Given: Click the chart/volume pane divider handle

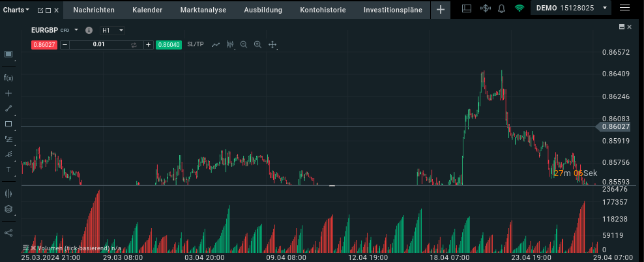Looking at the screenshot, I should [x=332, y=186].
